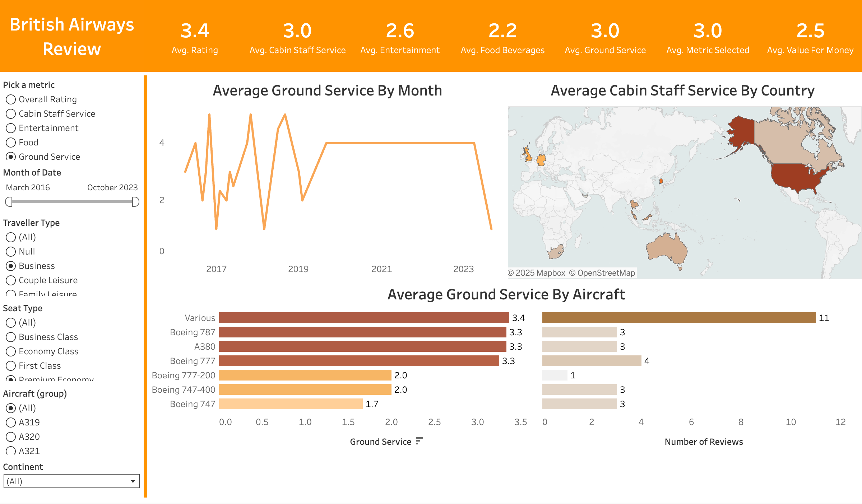Select Business traveller type
This screenshot has width=862, height=504.
pyautogui.click(x=11, y=266)
